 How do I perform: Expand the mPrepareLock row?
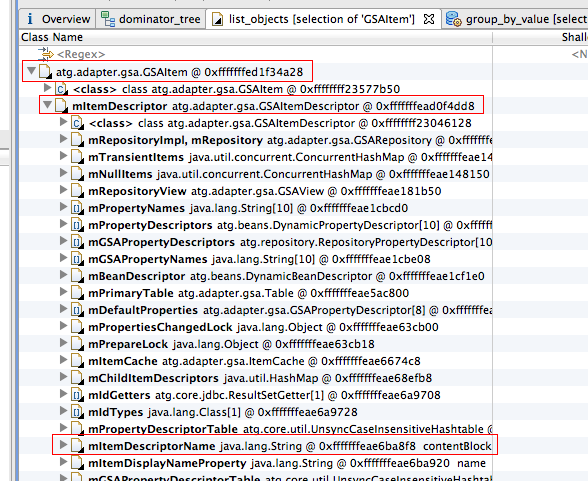(x=63, y=343)
